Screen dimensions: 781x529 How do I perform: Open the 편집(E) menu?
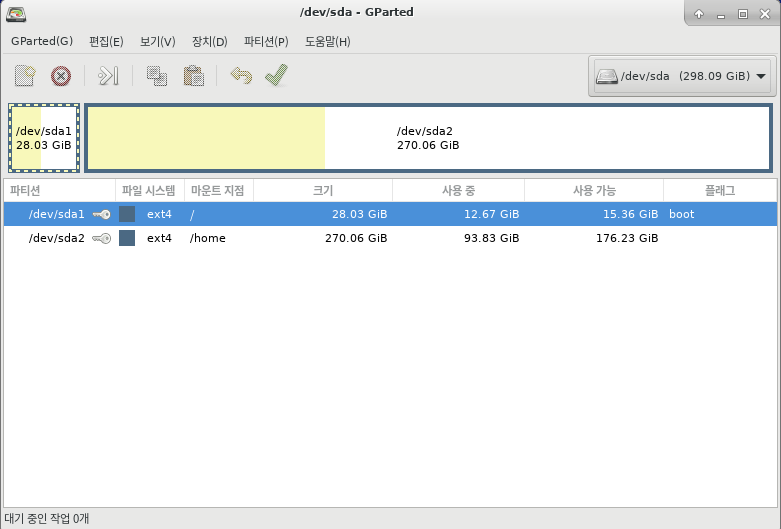106,41
